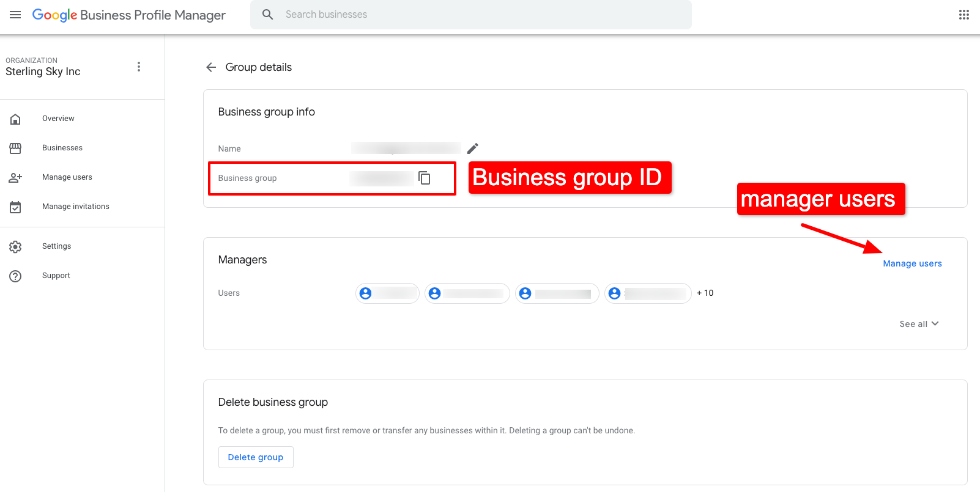
Task: Expand See all managers
Action: [919, 324]
